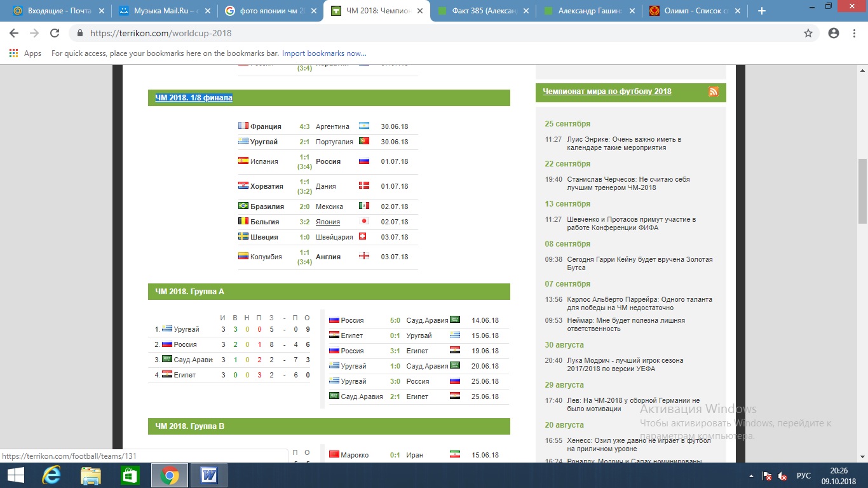Image resolution: width=868 pixels, height=488 pixels.
Task: Launch Internet Explorer from the taskbar
Action: (51, 475)
